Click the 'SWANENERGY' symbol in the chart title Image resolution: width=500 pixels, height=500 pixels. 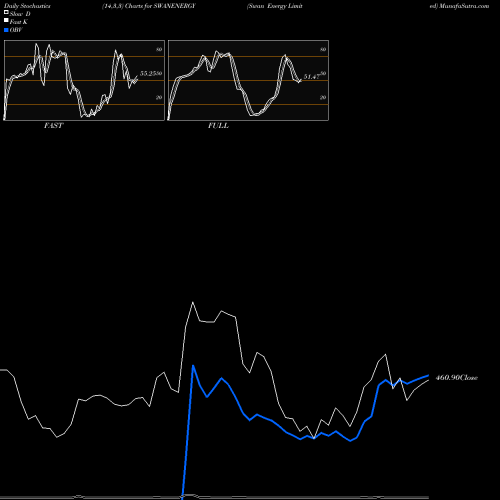coord(175,6)
